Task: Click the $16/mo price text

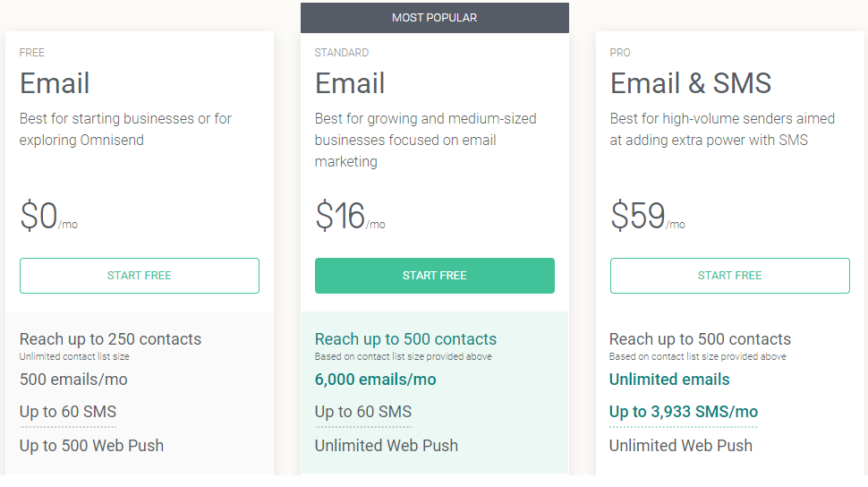Action: (x=350, y=216)
